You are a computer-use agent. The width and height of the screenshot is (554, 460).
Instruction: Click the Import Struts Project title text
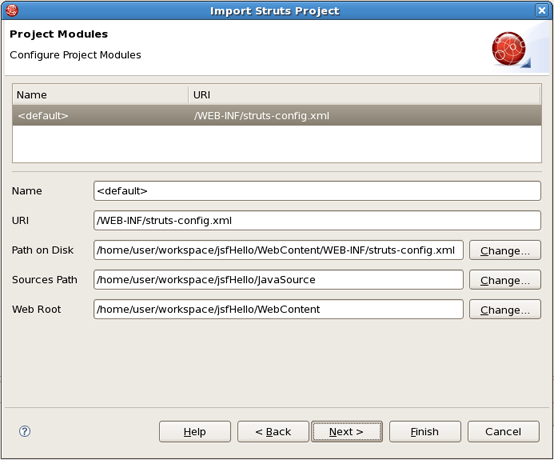[275, 11]
